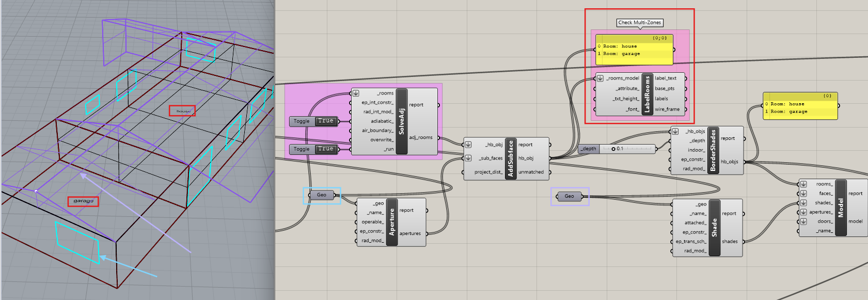
Task: Click the arrow icon beside AddSubface _sub_faces input
Action: (468, 158)
